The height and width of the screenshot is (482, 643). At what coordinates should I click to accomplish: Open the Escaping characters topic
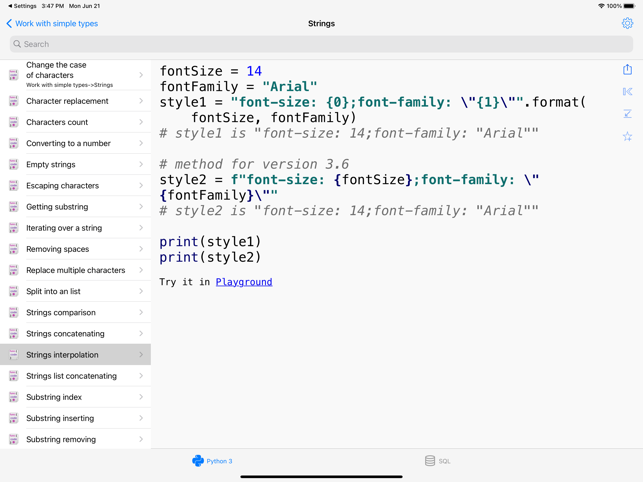[62, 186]
